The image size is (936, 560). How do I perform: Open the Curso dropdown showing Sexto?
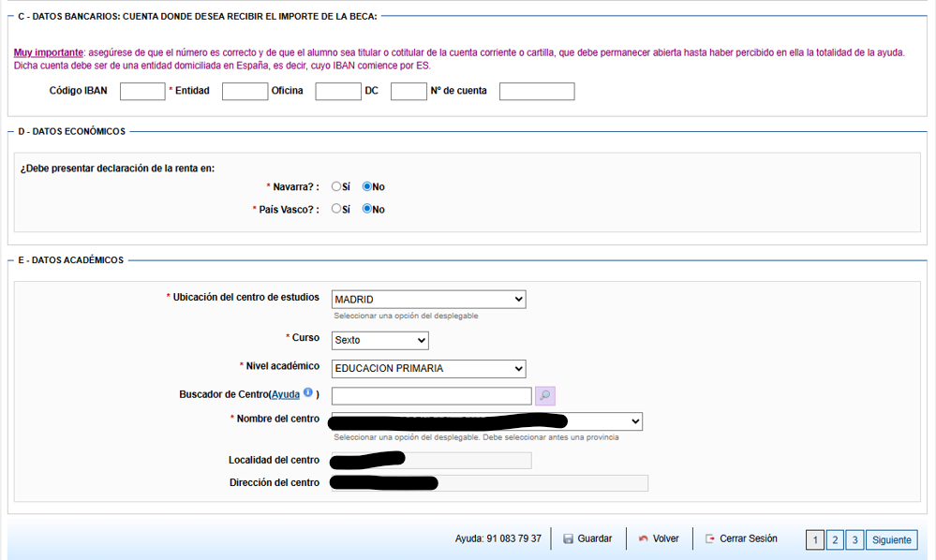(x=380, y=340)
